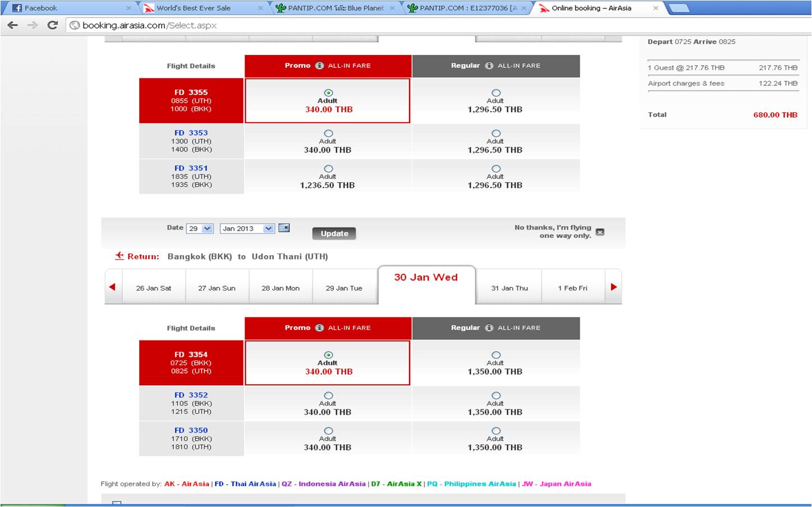
Task: Switch to the PANTIP.COM Blue Planet tab
Action: pyautogui.click(x=335, y=8)
